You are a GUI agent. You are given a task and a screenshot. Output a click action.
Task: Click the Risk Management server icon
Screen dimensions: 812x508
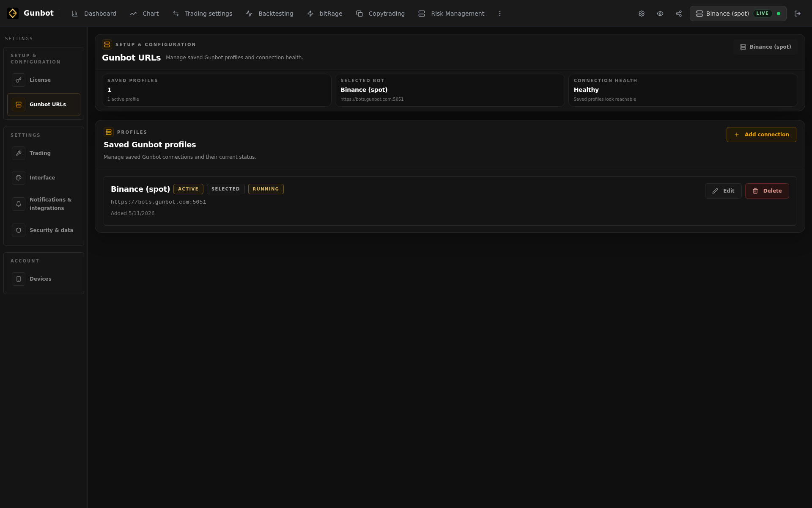(x=422, y=14)
